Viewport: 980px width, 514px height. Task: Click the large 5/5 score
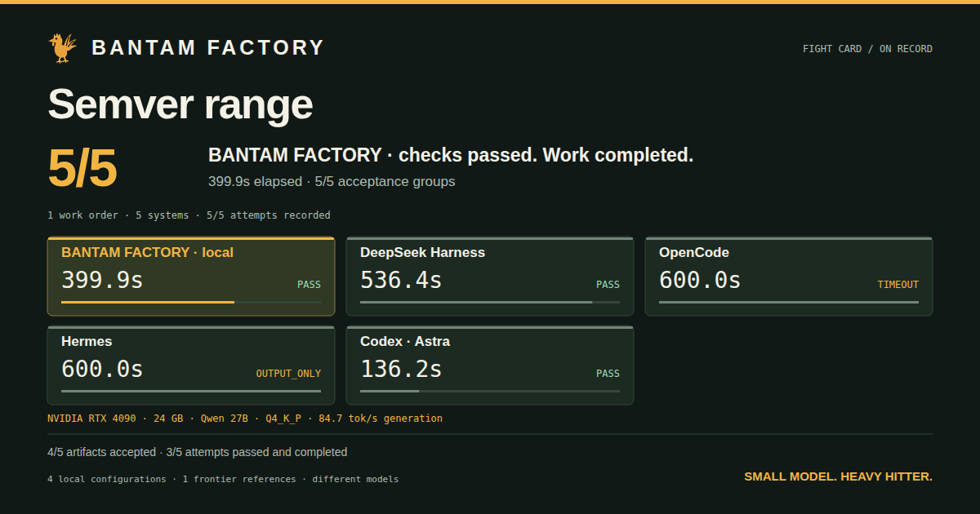(82, 168)
